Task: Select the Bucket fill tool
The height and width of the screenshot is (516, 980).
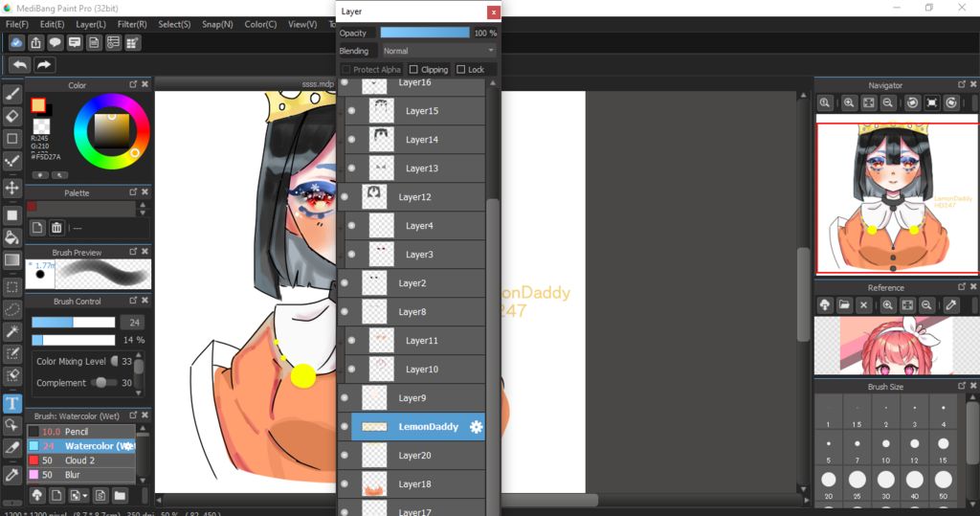Action: [11, 237]
